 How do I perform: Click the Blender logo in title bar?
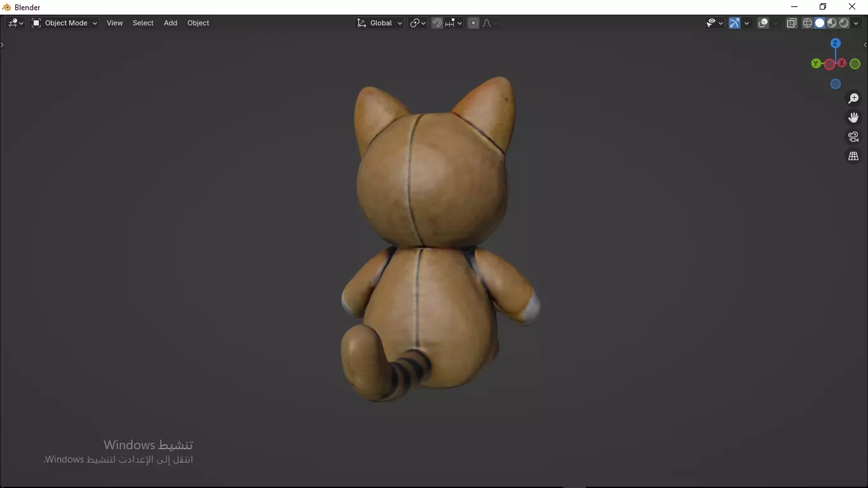pos(6,7)
